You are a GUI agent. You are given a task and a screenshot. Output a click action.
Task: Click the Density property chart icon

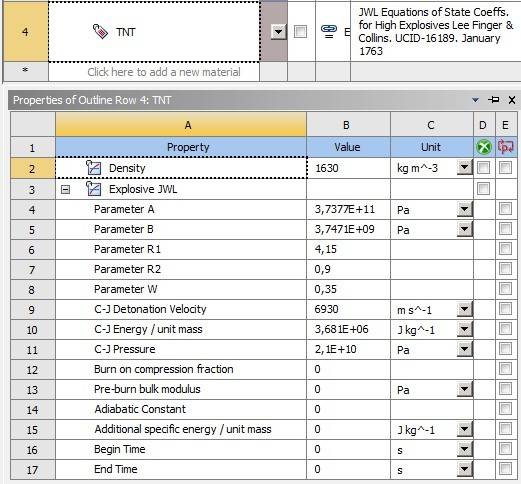tap(93, 168)
